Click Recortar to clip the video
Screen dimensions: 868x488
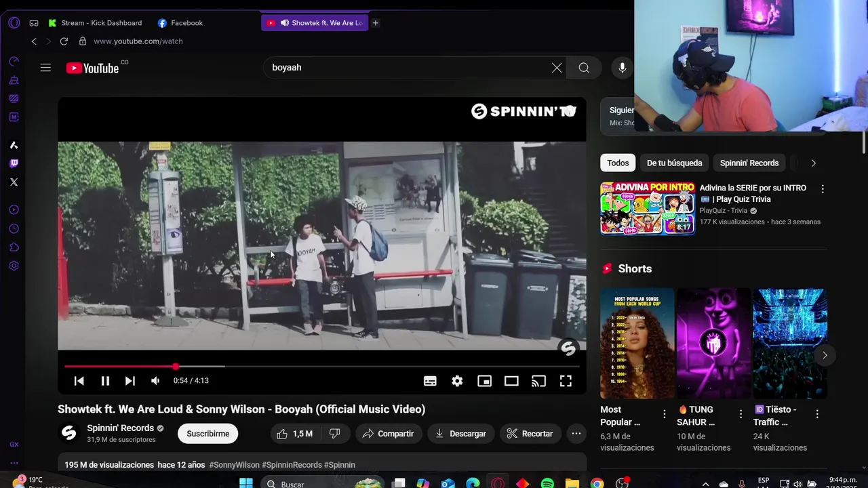[x=530, y=434]
